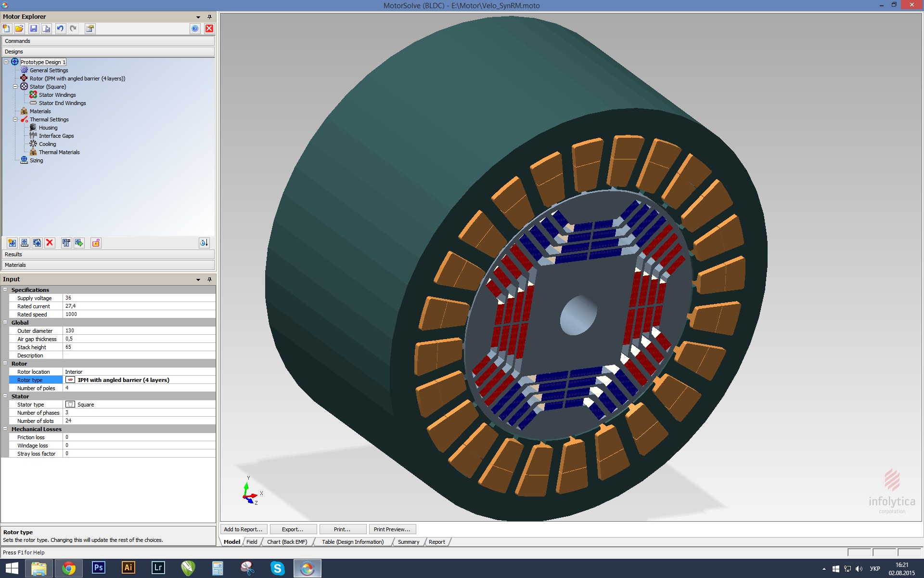Toggle the Input panel pin

tap(209, 279)
